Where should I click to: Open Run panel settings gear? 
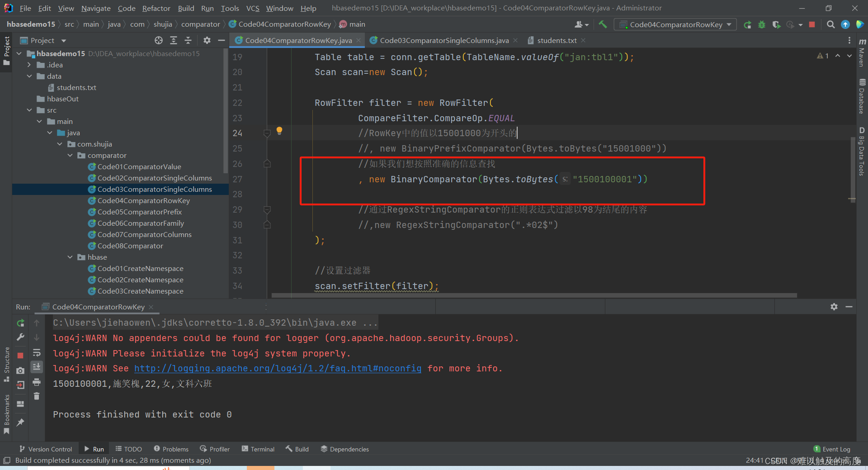pos(834,307)
